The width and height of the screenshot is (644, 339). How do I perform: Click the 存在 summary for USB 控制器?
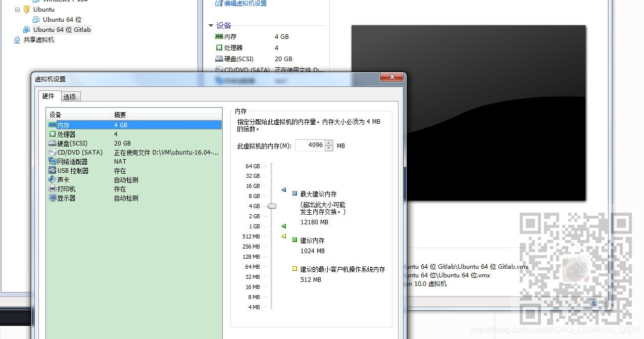click(x=120, y=170)
